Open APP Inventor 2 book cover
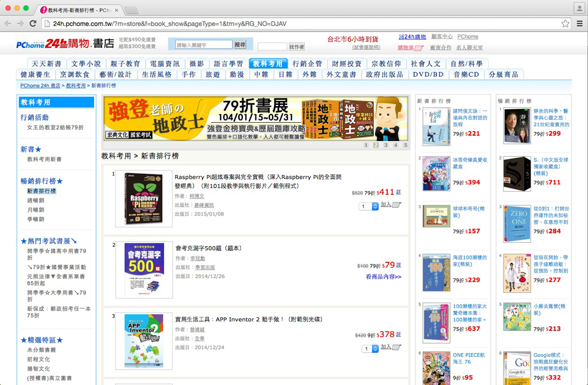The width and height of the screenshot is (588, 385). tap(144, 341)
